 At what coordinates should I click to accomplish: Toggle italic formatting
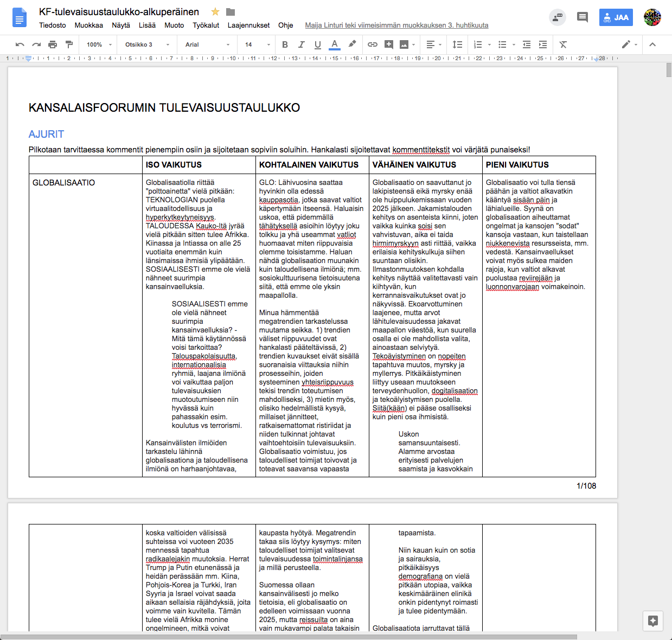(302, 44)
